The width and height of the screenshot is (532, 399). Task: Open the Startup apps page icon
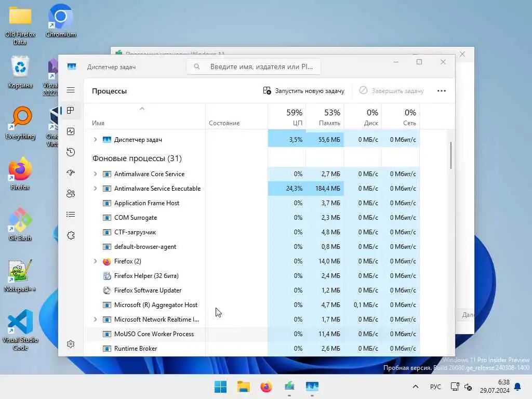click(71, 172)
